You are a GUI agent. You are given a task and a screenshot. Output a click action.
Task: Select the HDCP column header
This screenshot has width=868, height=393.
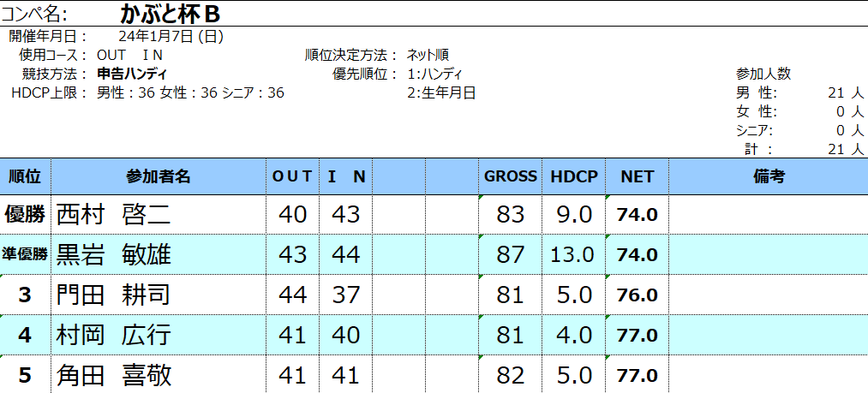(574, 176)
